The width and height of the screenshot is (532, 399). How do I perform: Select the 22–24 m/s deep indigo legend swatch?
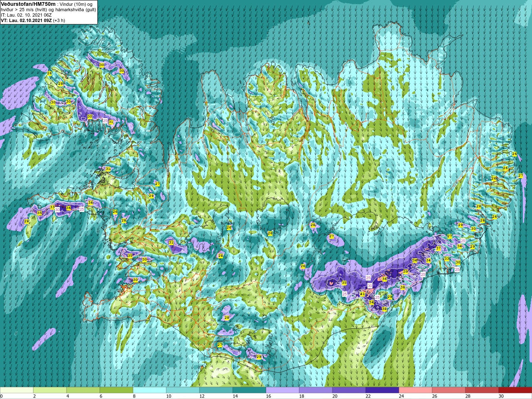click(382, 390)
